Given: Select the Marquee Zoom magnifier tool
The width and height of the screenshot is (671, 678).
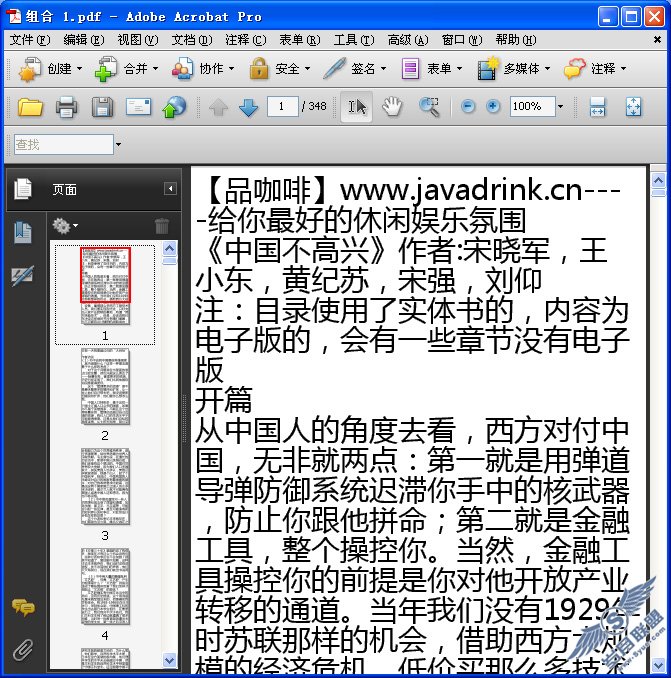Looking at the screenshot, I should pos(429,106).
